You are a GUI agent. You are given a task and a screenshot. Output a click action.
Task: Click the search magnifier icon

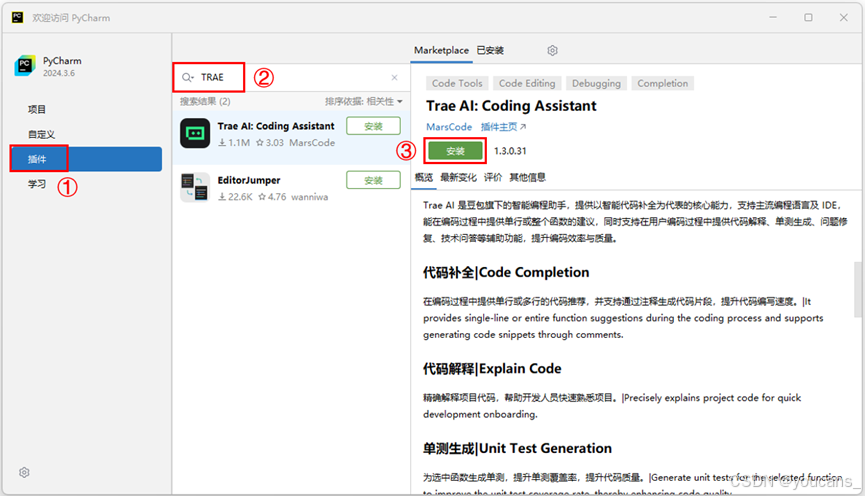188,77
